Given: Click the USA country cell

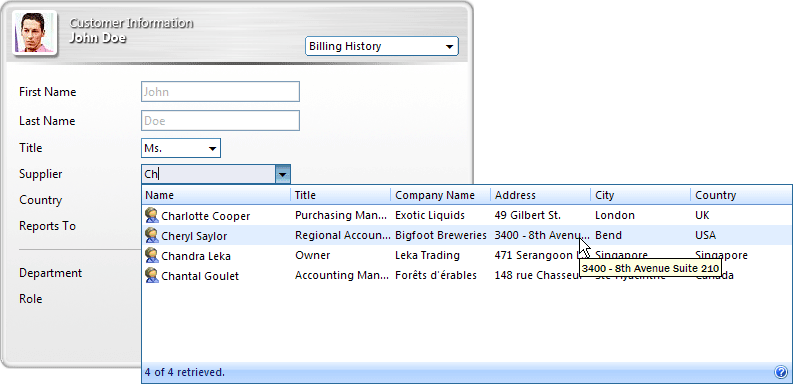Looking at the screenshot, I should tap(705, 235).
